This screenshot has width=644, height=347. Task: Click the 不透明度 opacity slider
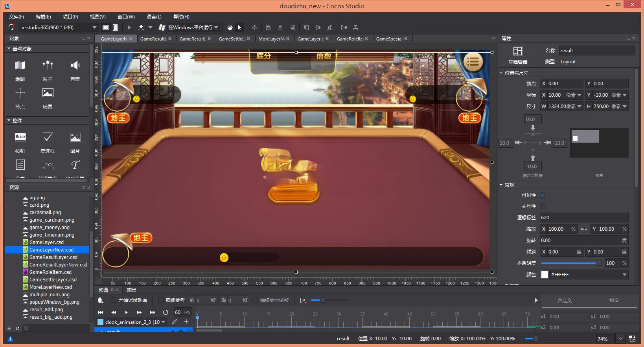click(x=571, y=263)
